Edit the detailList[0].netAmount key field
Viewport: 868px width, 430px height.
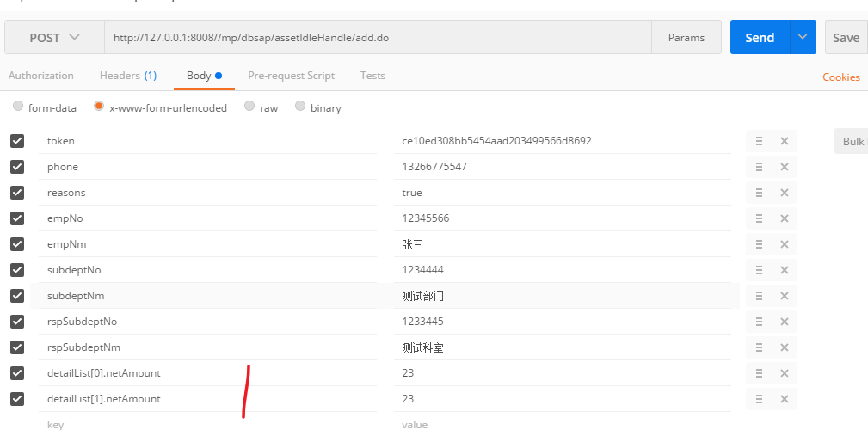coord(207,373)
